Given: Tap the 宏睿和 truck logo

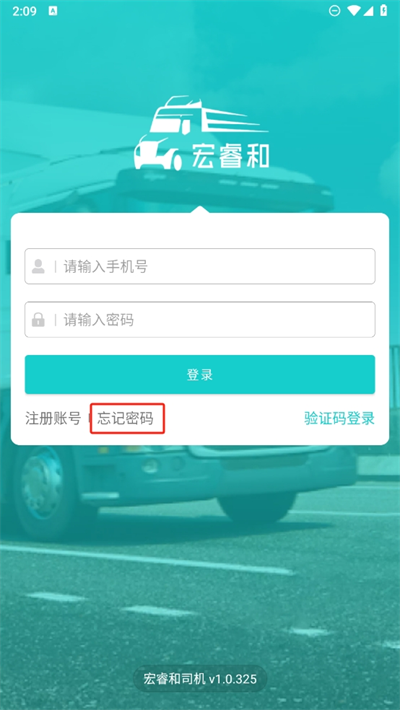Looking at the screenshot, I should (201, 133).
